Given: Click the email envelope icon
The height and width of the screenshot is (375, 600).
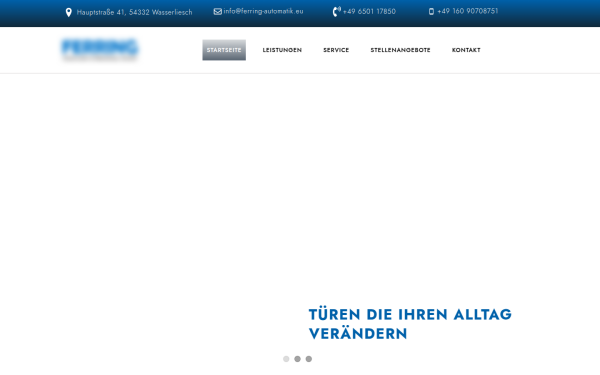Looking at the screenshot, I should [x=218, y=11].
